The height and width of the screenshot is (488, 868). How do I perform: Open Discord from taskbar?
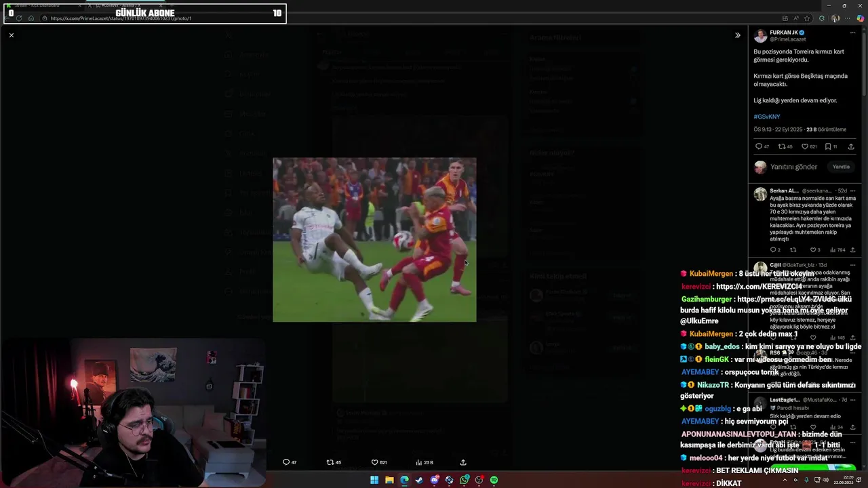434,480
